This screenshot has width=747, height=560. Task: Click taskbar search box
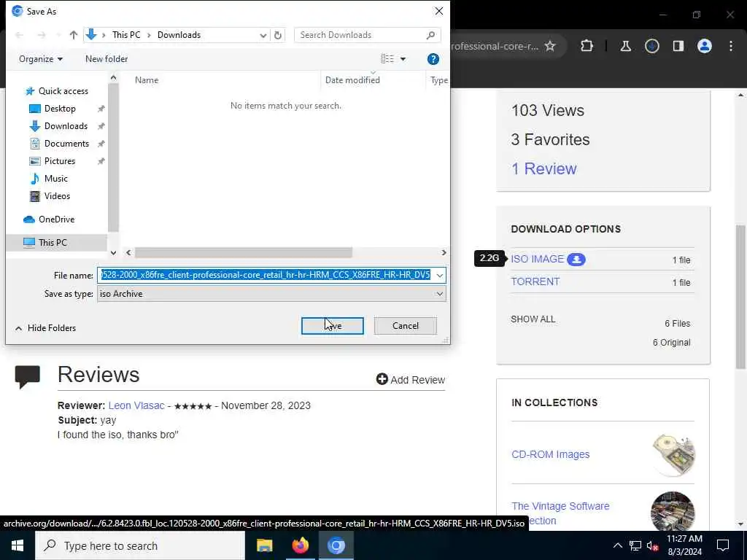(x=140, y=545)
